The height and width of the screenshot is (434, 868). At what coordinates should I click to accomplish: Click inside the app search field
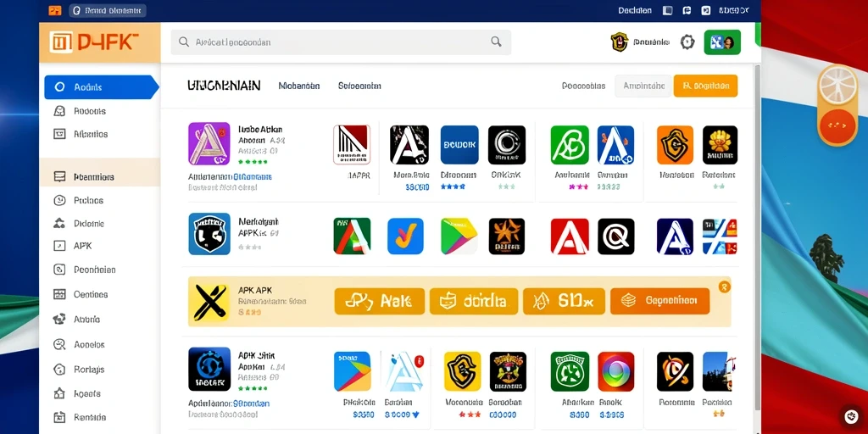(341, 42)
